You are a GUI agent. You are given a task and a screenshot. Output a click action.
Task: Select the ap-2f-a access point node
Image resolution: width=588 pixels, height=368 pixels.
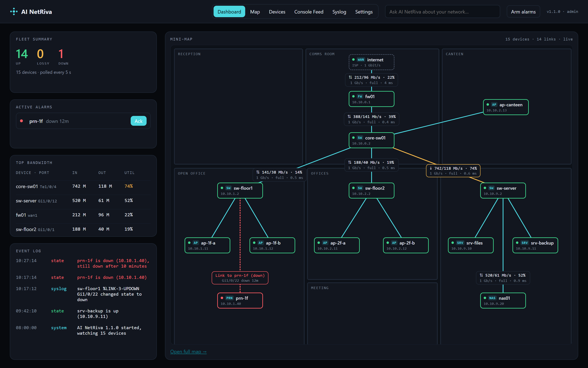[336, 245]
